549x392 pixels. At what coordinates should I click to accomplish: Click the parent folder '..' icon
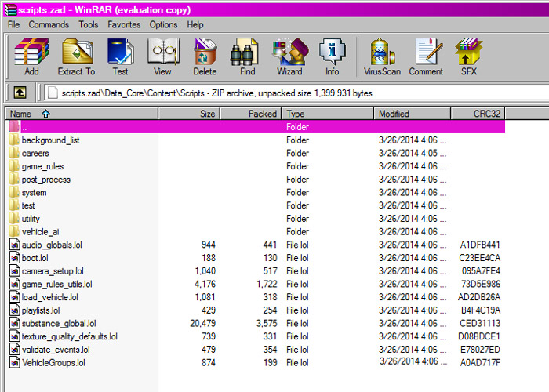(x=14, y=127)
